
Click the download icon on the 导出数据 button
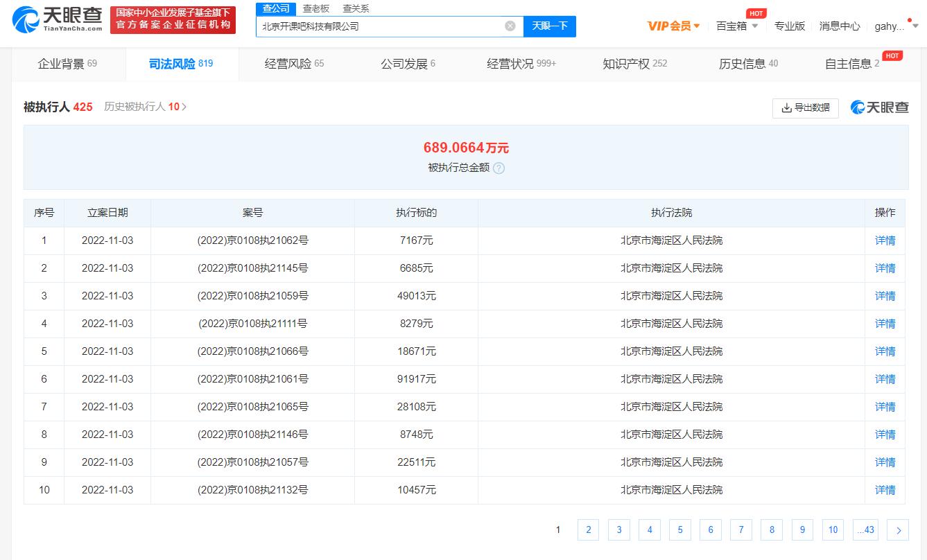tap(787, 108)
